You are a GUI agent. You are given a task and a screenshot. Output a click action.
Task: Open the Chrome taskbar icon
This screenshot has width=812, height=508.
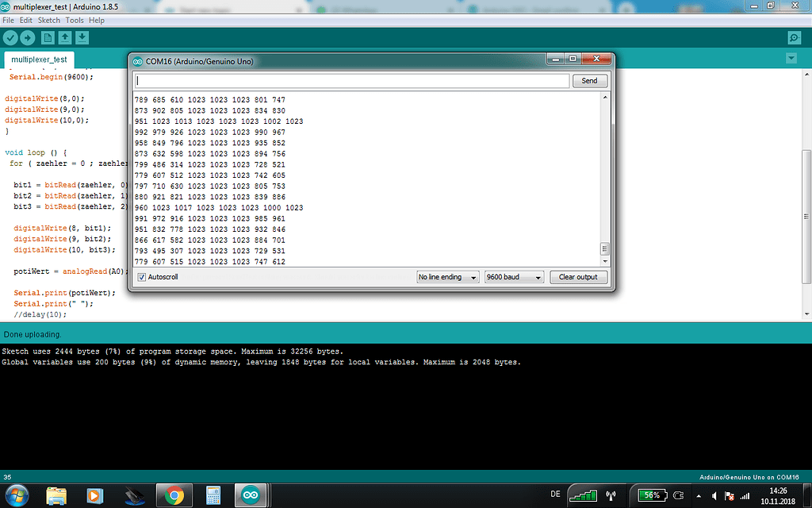pyautogui.click(x=174, y=495)
